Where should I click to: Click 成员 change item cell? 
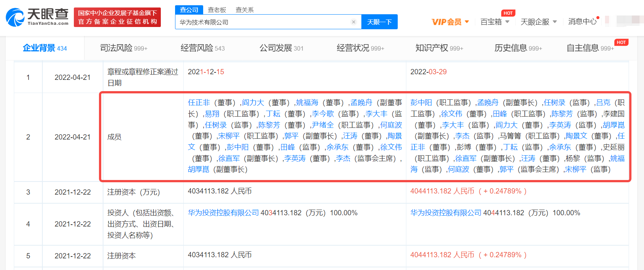click(143, 137)
